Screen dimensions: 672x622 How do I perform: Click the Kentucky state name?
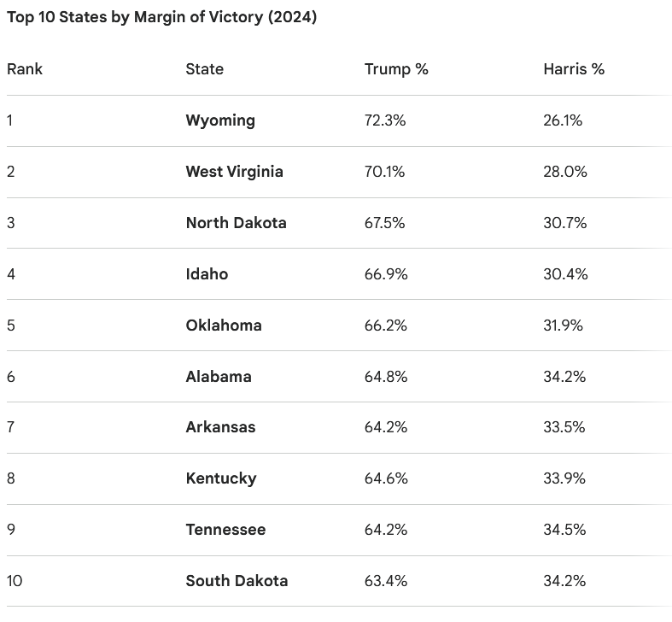(220, 478)
